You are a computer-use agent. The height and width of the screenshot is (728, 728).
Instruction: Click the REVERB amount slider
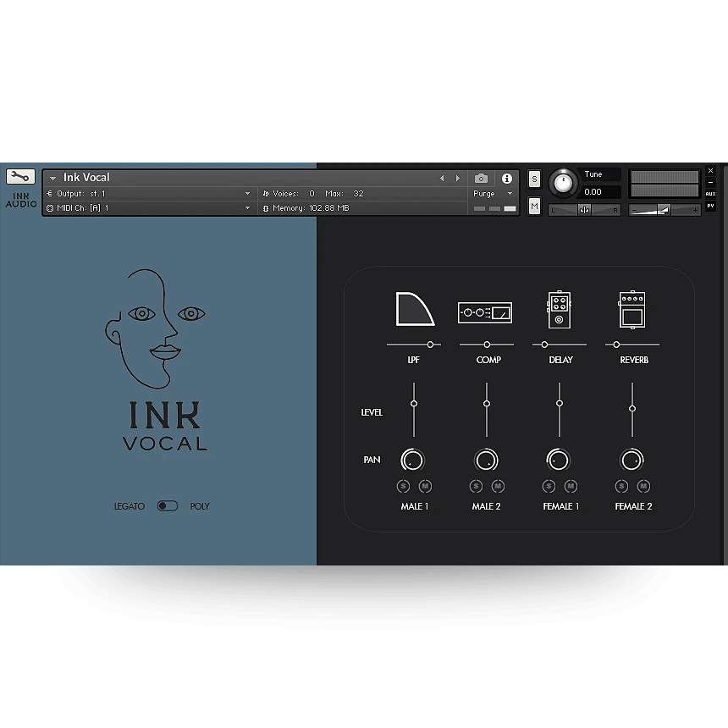631,345
